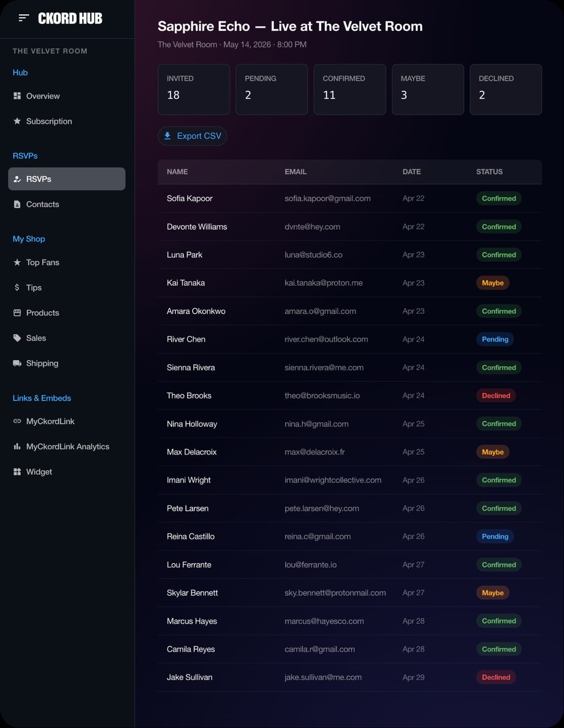Click the Invited 18 stat card
The width and height of the screenshot is (564, 728).
(x=194, y=90)
